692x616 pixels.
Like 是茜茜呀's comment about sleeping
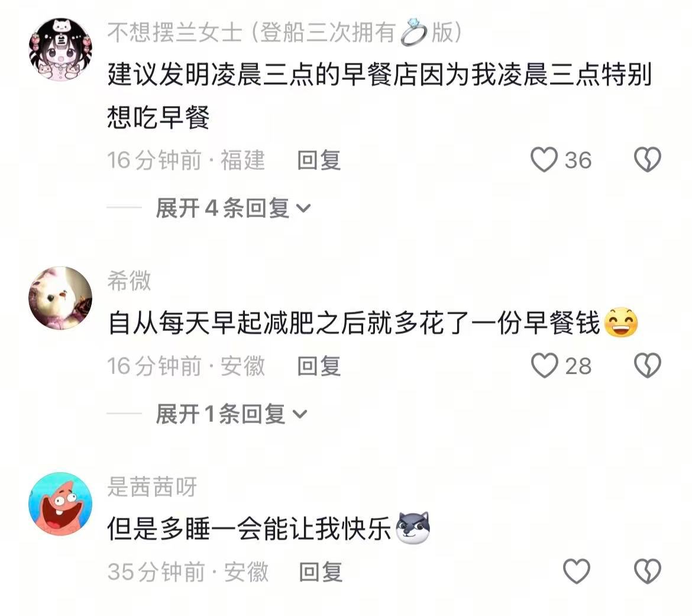pyautogui.click(x=577, y=571)
